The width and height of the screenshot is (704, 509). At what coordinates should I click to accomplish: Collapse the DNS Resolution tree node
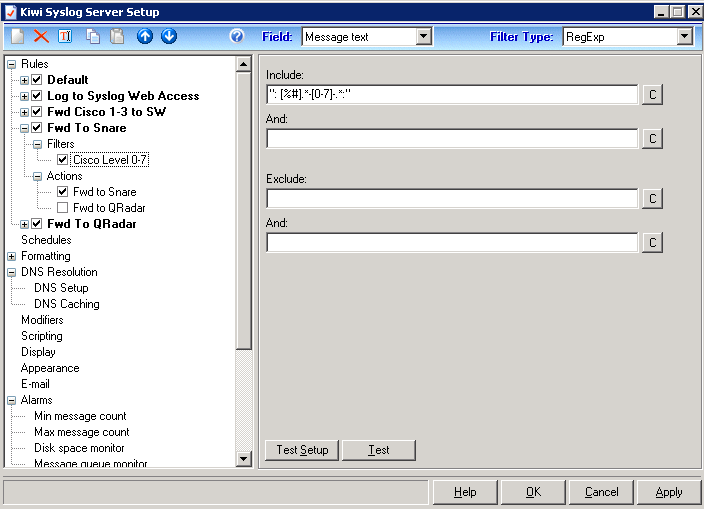coord(12,272)
